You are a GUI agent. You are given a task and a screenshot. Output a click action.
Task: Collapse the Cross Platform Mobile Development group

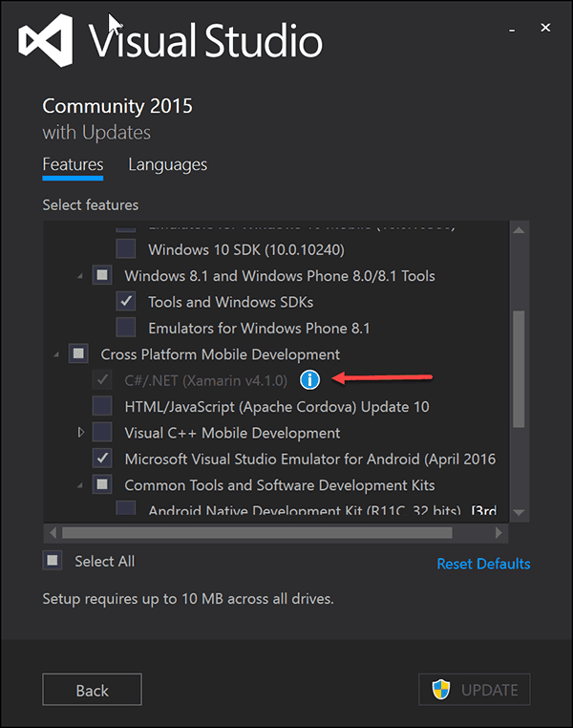pos(57,354)
